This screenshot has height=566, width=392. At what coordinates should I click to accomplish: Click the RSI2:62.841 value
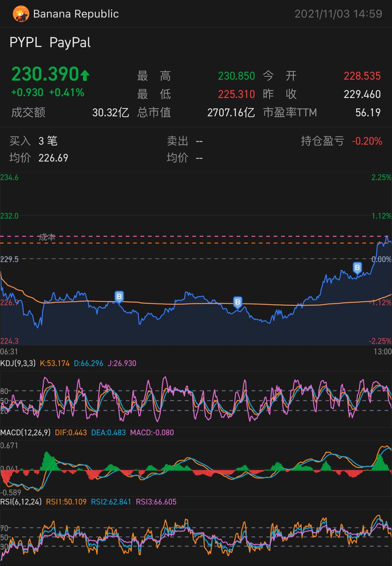111,502
